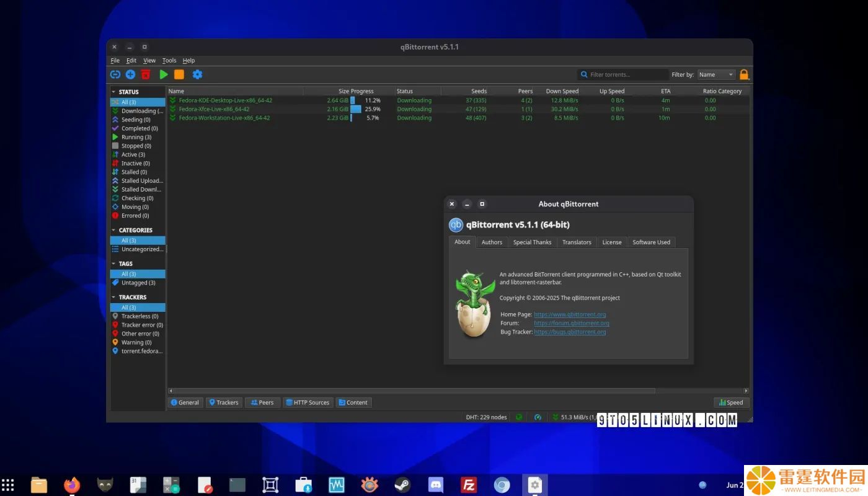
Task: Open the bugs.qbittorrent.org link
Action: (x=570, y=332)
